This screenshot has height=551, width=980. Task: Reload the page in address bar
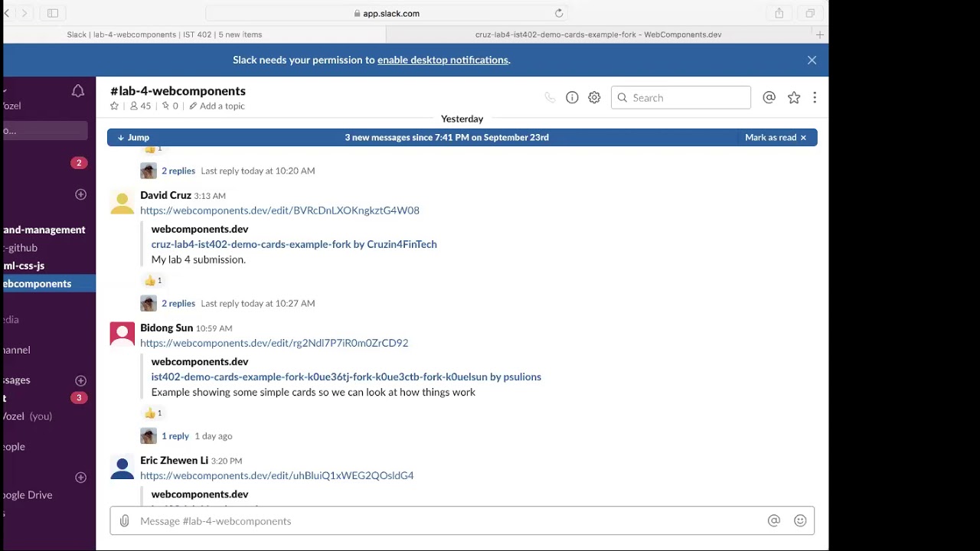(559, 13)
